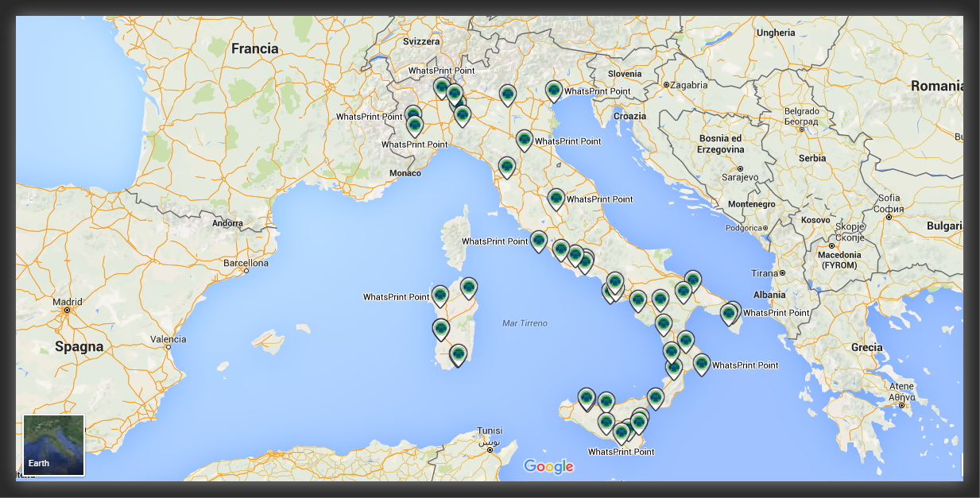
Task: Click the Ungheria country label
Action: [776, 33]
